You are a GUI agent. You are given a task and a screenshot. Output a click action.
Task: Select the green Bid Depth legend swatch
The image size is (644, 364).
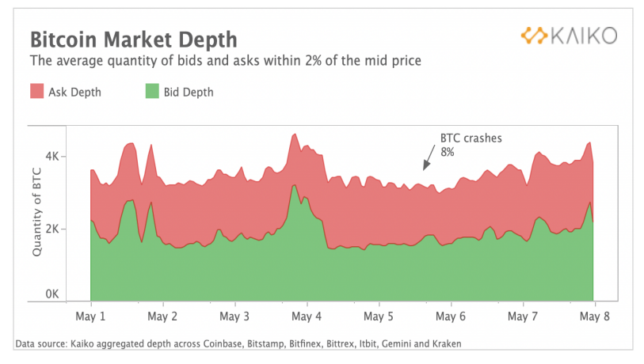coord(152,91)
